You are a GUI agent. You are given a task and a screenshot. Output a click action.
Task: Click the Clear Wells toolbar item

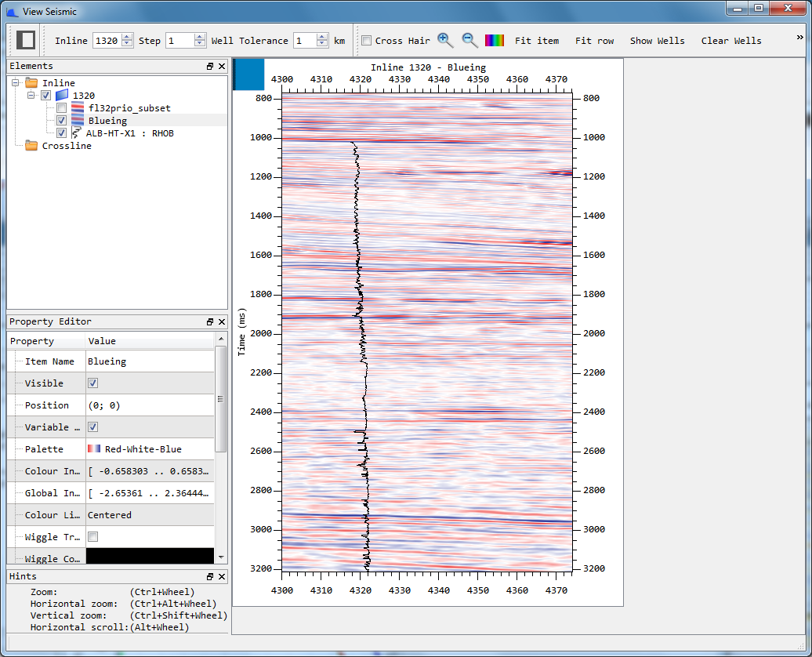(x=731, y=40)
